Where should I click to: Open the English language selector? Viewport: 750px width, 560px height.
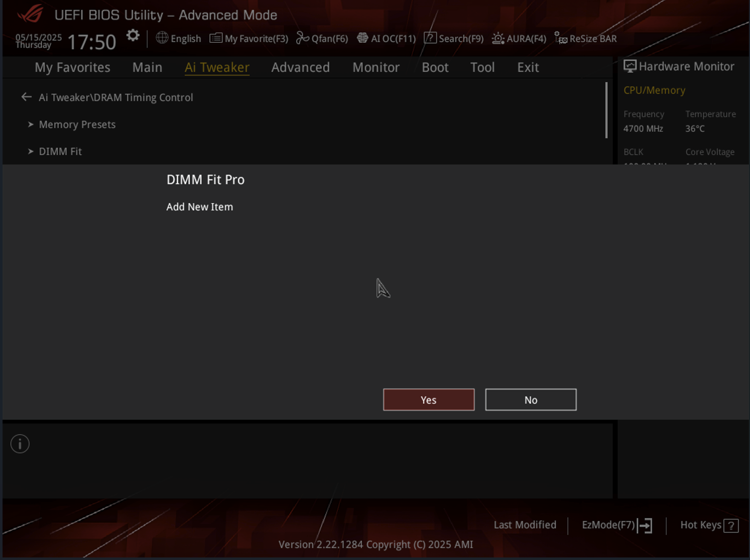(178, 38)
